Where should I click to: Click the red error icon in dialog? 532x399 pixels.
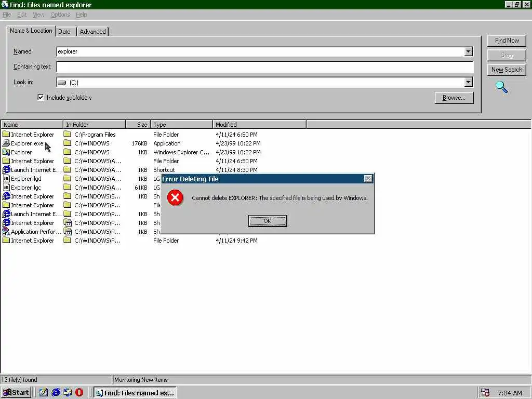[x=175, y=198]
